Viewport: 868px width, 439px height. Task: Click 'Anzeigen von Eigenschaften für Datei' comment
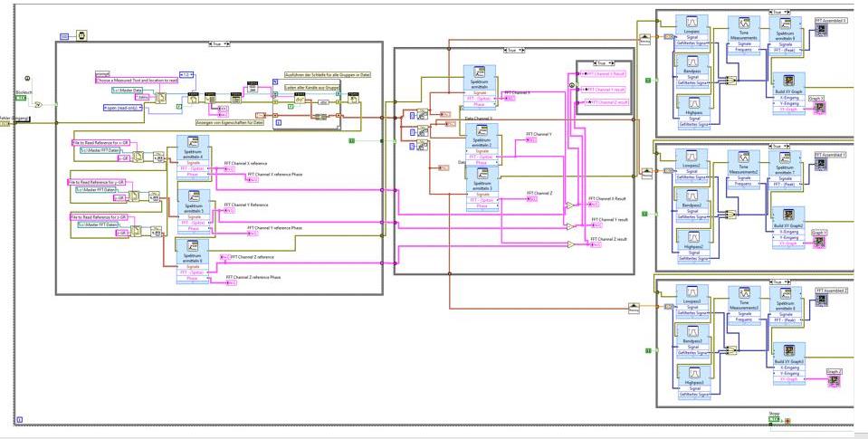click(229, 122)
